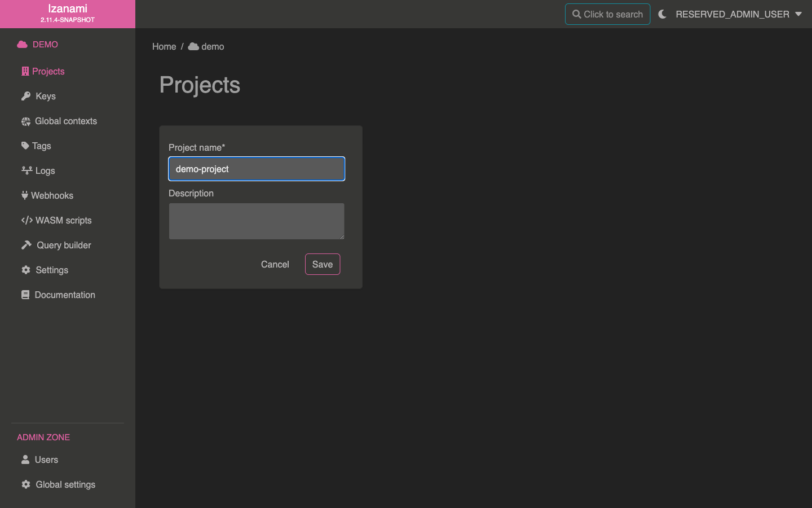This screenshot has width=812, height=508.
Task: Click the Logs timeline icon
Action: [27, 170]
